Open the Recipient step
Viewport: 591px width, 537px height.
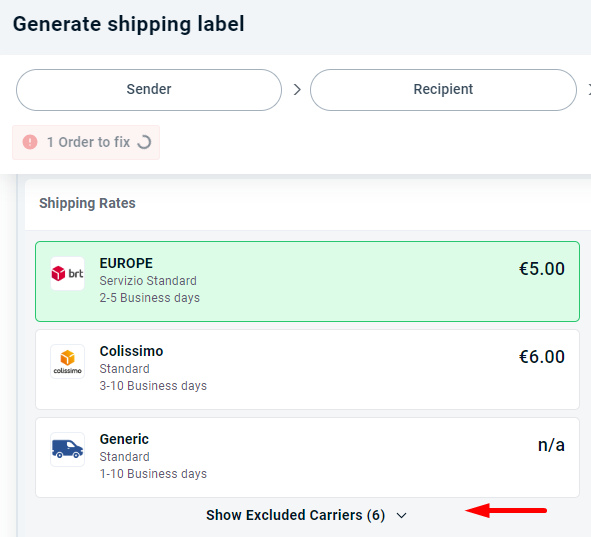(443, 90)
